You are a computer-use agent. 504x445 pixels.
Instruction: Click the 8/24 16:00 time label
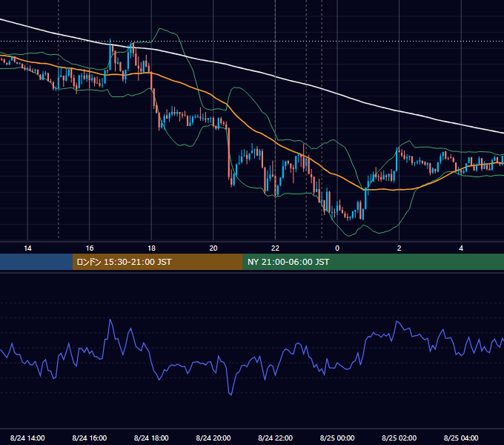tap(90, 438)
